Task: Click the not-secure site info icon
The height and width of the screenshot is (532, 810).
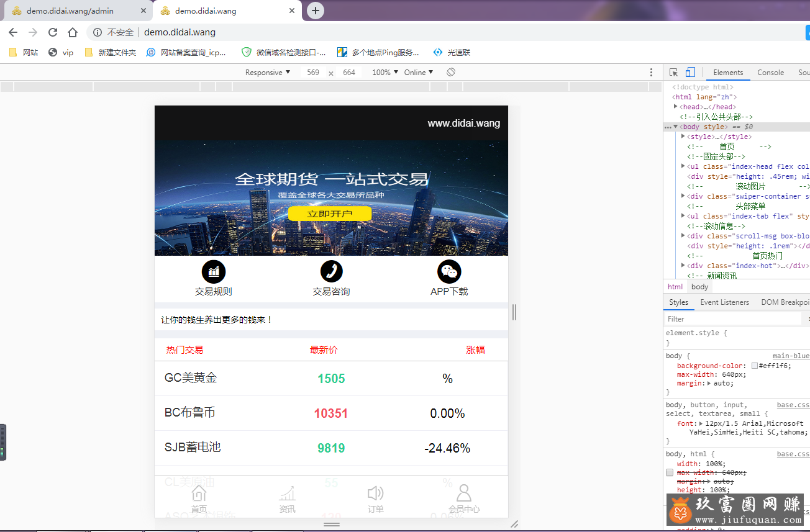Action: click(98, 32)
